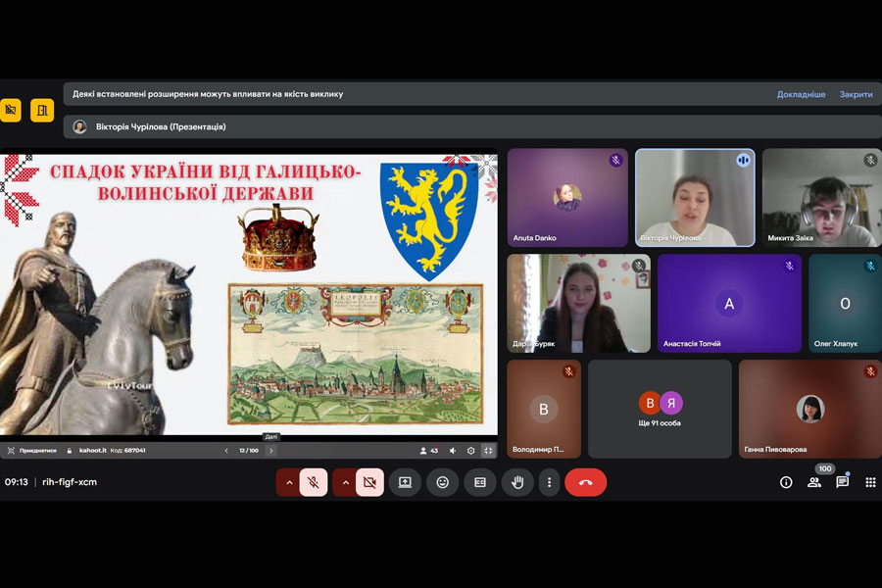Viewport: 882px width, 588px height.
Task: Select Вікторія Чурілова video tile
Action: pyautogui.click(x=695, y=198)
